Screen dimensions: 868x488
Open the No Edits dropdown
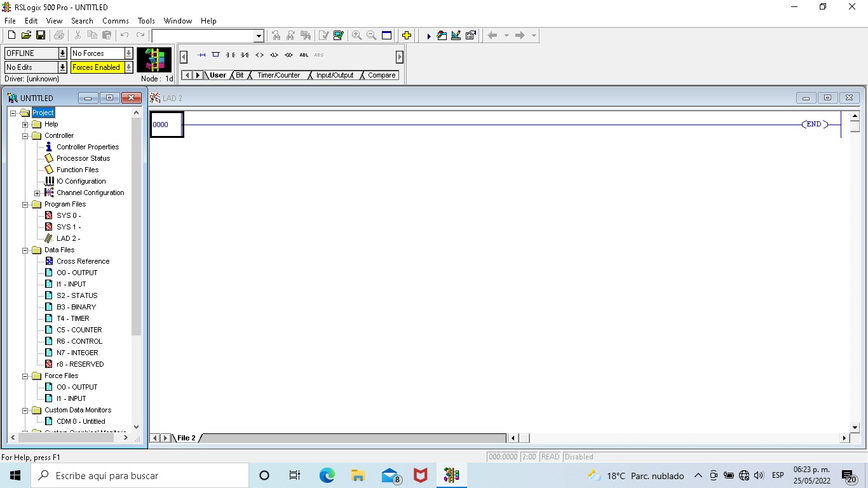(62, 67)
